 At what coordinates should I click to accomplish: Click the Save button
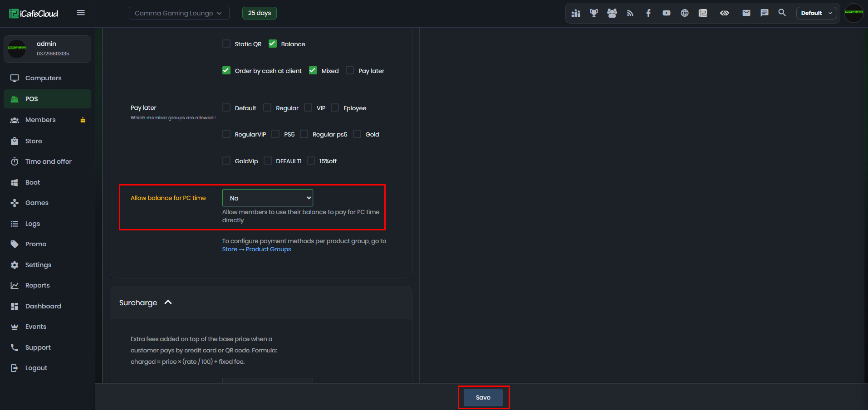click(x=483, y=397)
